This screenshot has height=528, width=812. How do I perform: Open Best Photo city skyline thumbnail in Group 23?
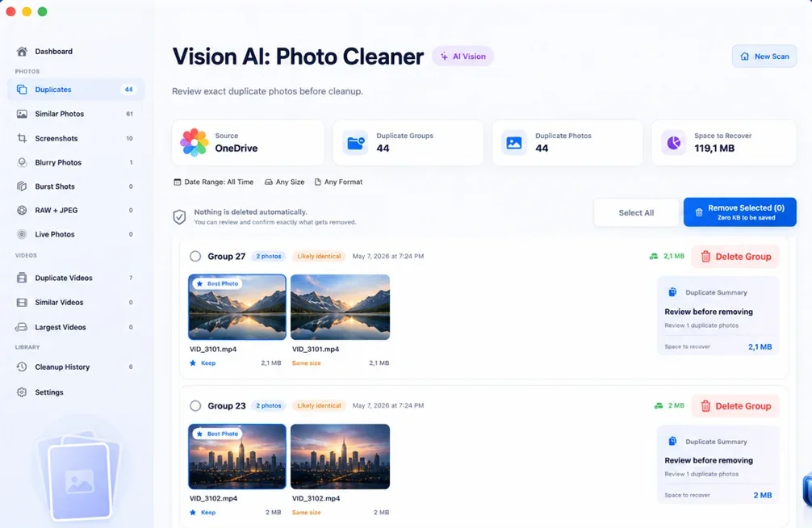coord(237,456)
